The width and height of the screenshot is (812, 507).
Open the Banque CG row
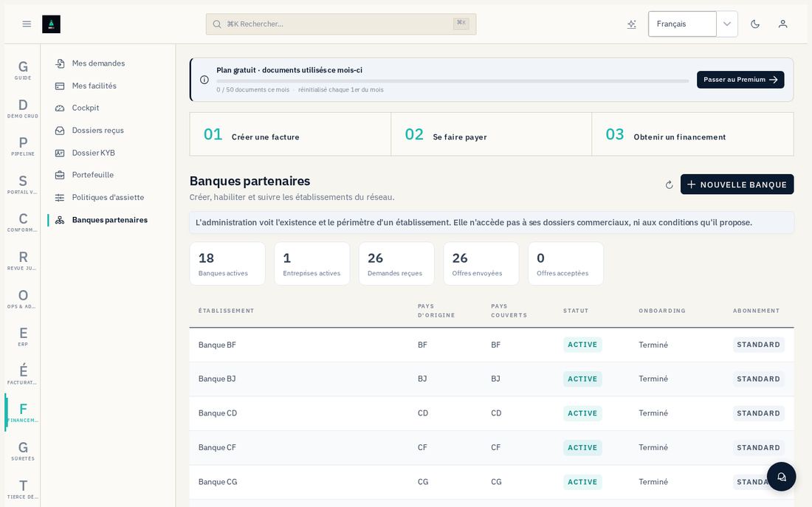pyautogui.click(x=492, y=482)
